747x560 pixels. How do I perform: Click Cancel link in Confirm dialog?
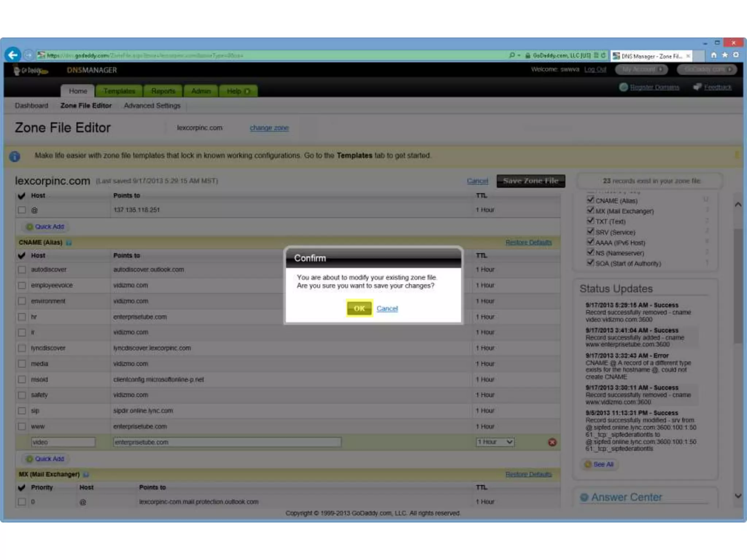387,308
